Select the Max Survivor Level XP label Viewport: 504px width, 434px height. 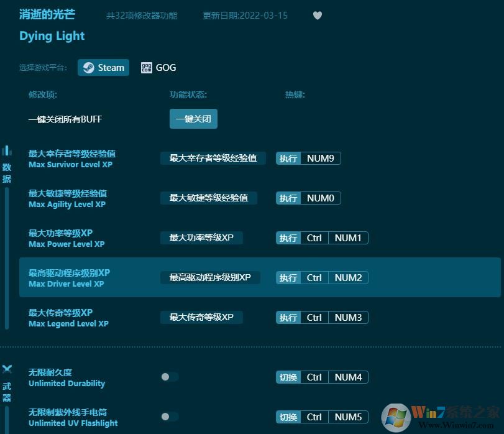click(71, 165)
